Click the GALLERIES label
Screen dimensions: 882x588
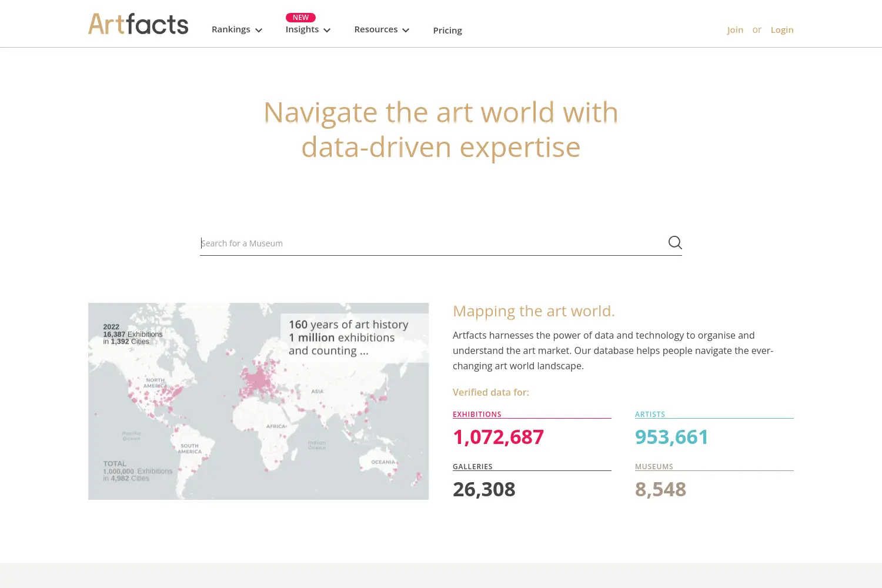click(473, 466)
